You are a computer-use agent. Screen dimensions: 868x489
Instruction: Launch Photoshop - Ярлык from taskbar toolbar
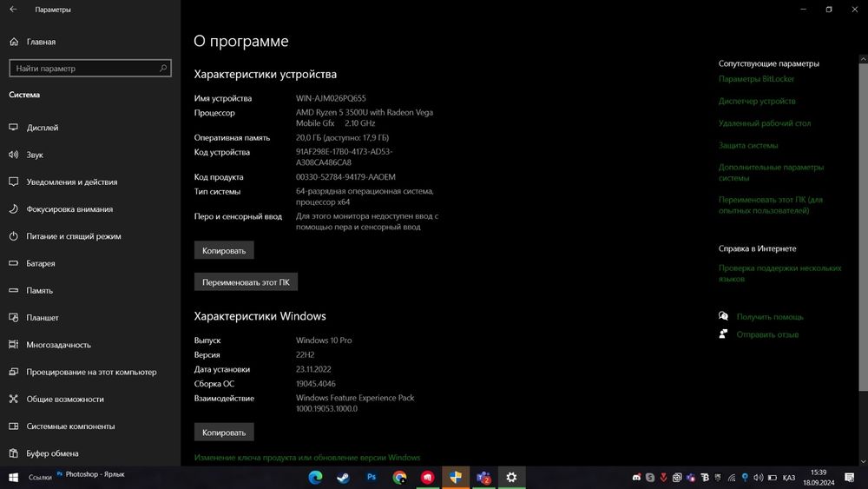[91, 474]
